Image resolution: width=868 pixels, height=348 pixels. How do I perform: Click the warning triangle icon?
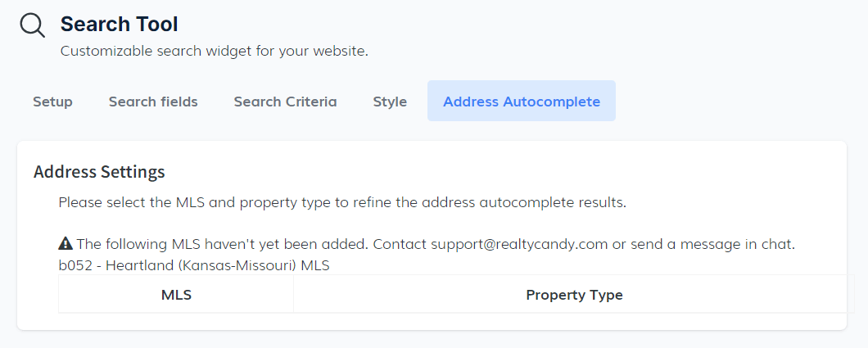(x=66, y=244)
